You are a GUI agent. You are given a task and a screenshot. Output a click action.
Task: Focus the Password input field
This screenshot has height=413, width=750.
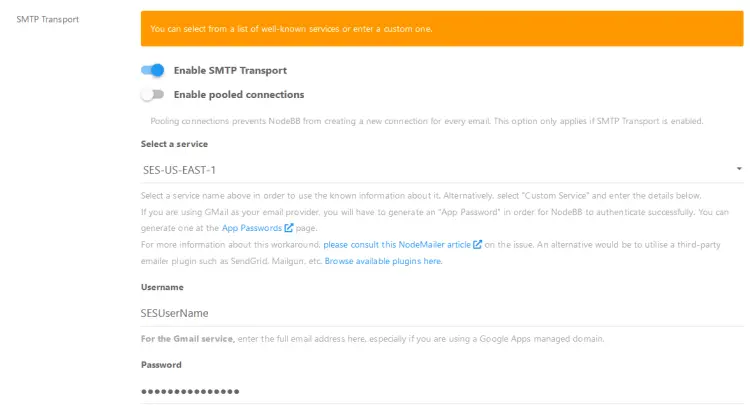[x=440, y=390]
